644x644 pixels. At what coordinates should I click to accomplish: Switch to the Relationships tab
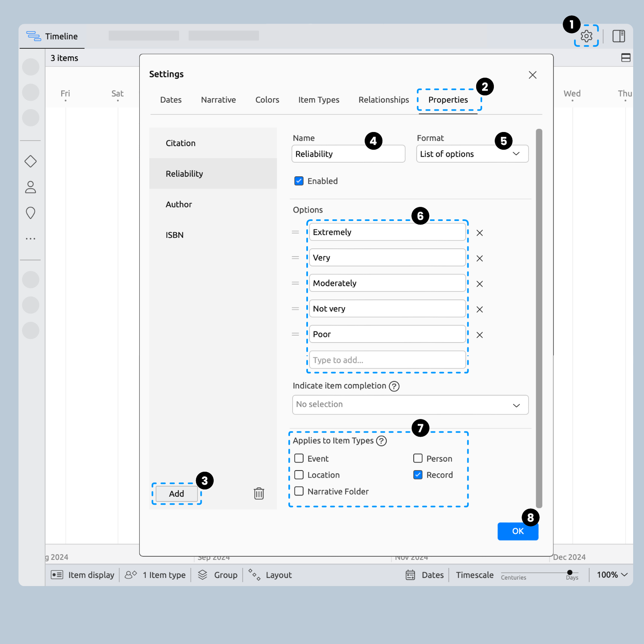384,100
